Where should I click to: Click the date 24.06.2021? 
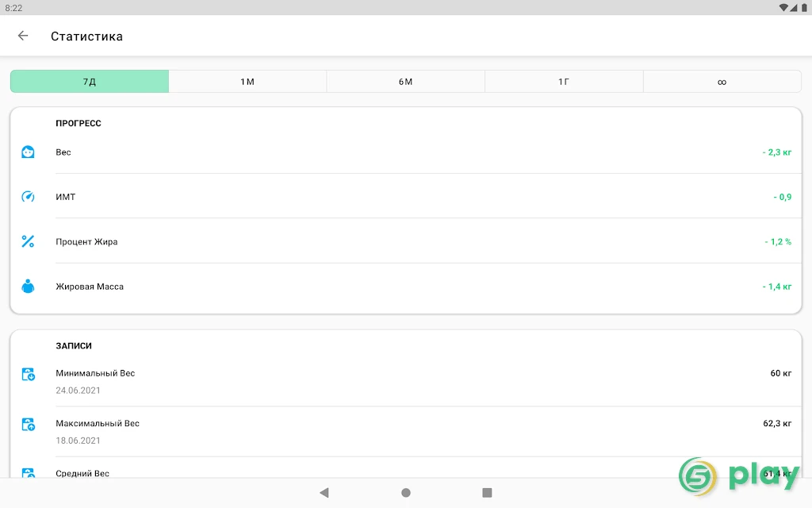pos(79,391)
